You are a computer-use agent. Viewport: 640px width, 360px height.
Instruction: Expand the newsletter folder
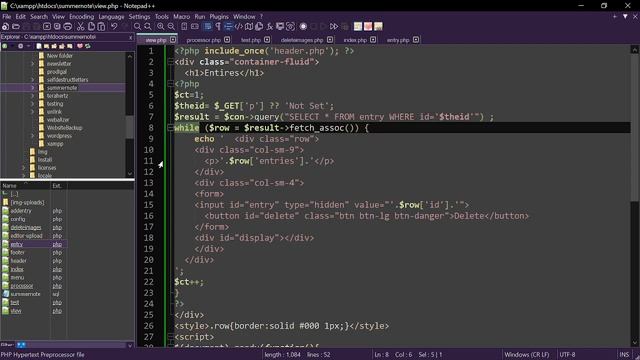pos(33,64)
